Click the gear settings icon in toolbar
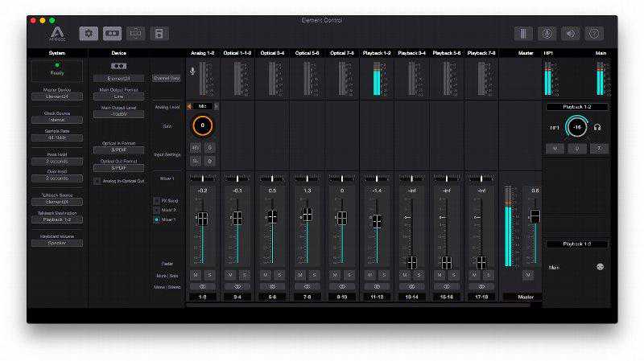The height and width of the screenshot is (361, 644). click(x=87, y=34)
